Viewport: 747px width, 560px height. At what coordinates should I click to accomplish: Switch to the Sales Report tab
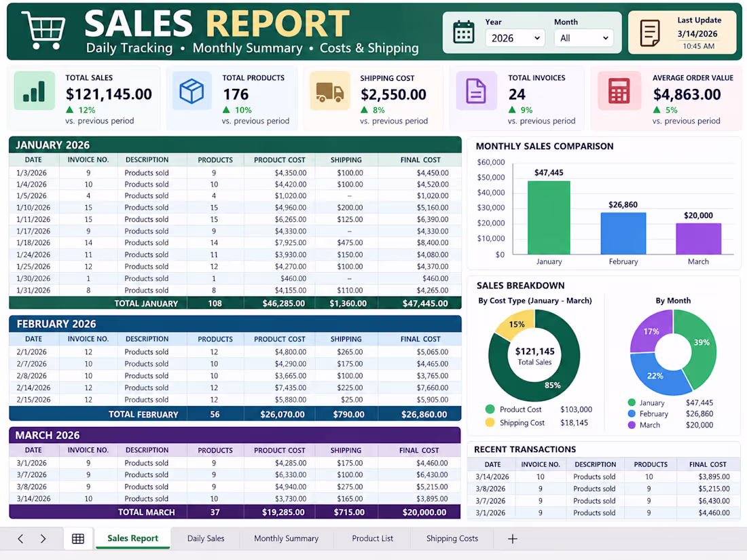click(x=132, y=538)
